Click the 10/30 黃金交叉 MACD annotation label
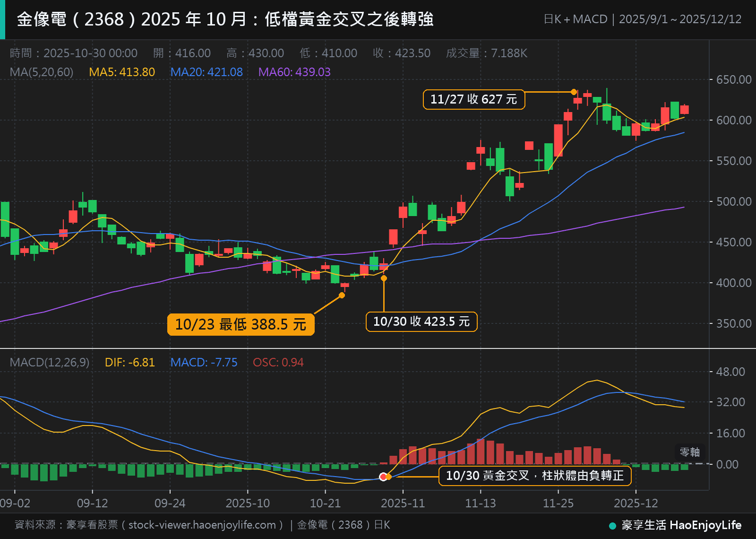 535,476
